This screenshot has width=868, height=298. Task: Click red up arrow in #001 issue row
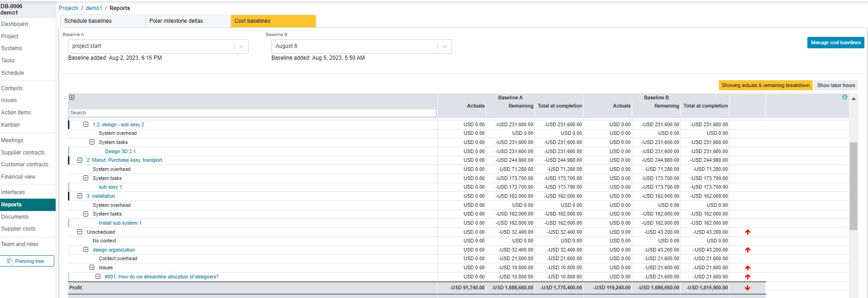tap(748, 277)
